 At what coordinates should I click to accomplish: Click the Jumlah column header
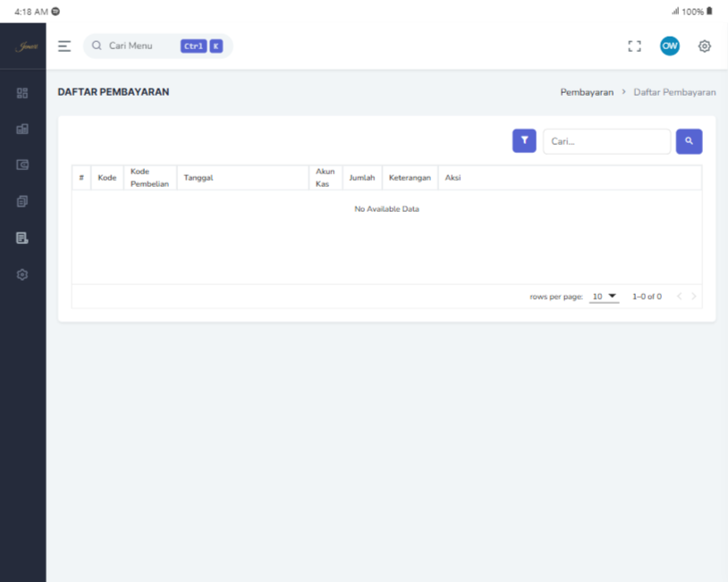click(361, 178)
